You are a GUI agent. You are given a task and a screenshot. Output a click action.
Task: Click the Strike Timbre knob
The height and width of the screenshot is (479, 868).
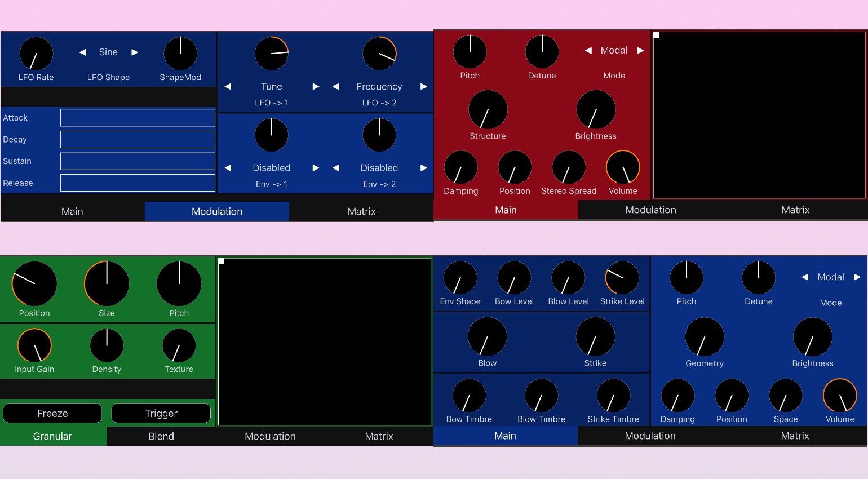(613, 396)
